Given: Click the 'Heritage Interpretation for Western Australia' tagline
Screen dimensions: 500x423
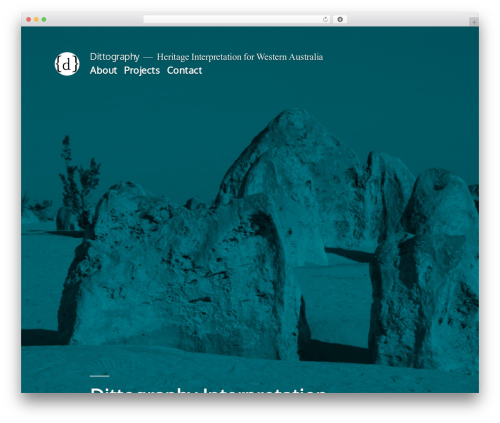Looking at the screenshot, I should (240, 57).
